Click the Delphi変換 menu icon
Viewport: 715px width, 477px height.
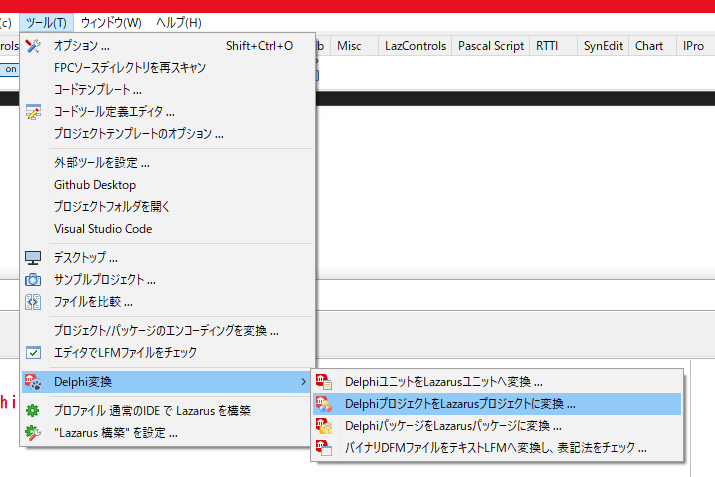click(x=33, y=382)
